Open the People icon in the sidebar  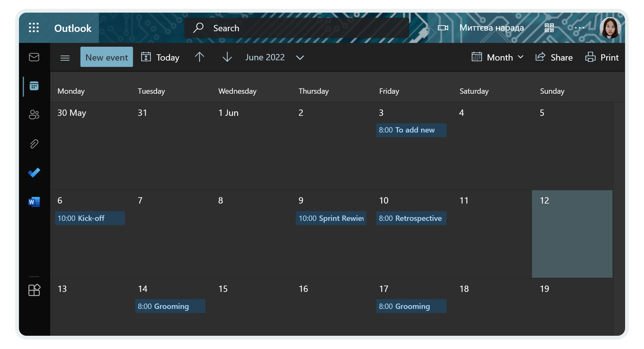click(x=34, y=114)
